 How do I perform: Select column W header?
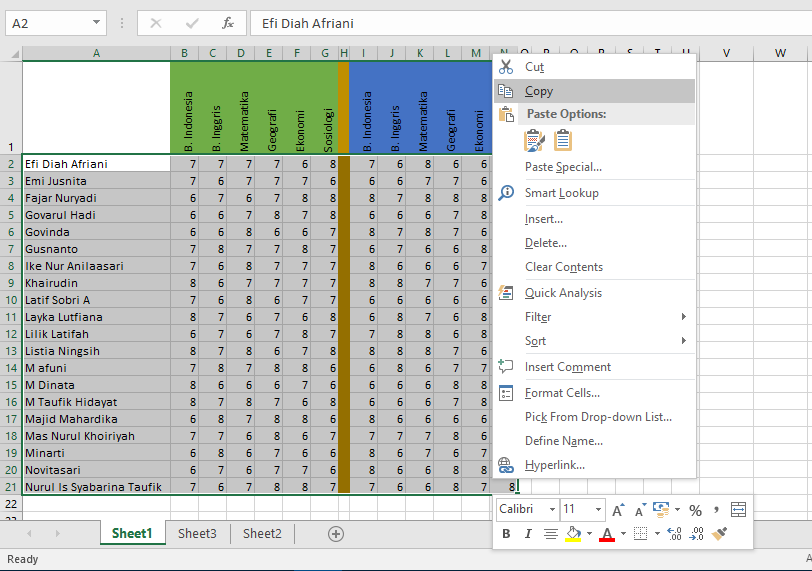[780, 53]
